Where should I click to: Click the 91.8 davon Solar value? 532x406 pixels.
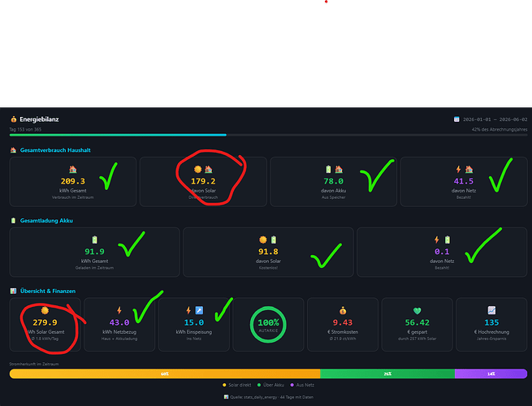click(268, 252)
